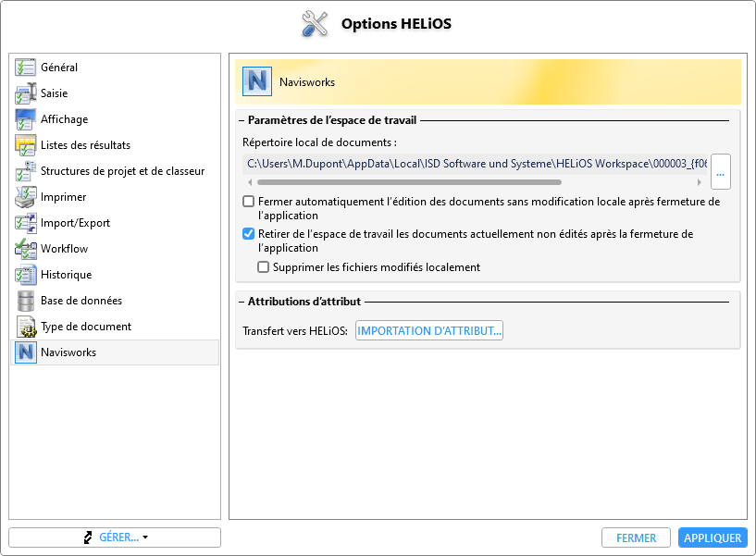This screenshot has width=756, height=556.
Task: Click the Fermer button
Action: 636,537
